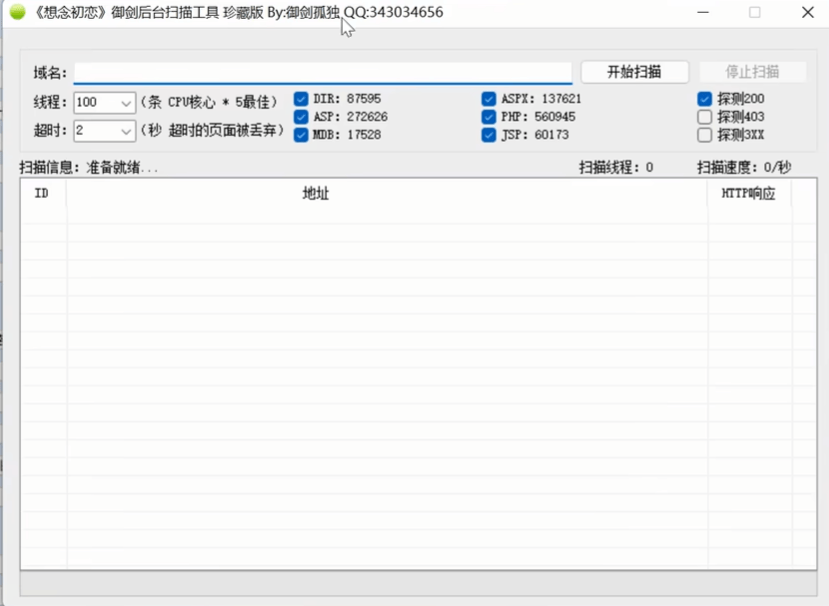
Task: Click the 超时的页面被丢弃 hint text
Action: 213,130
